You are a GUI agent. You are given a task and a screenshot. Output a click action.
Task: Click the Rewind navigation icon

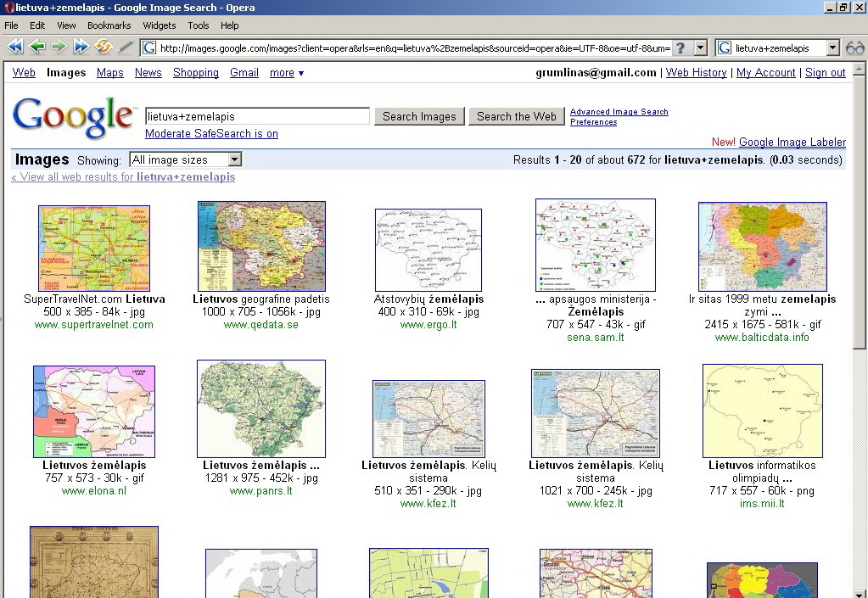click(x=14, y=48)
